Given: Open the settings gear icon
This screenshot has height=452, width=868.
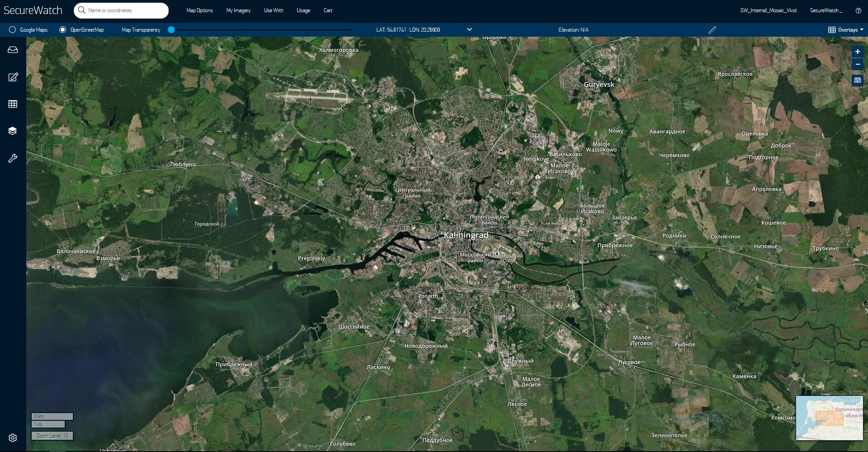Looking at the screenshot, I should (x=13, y=438).
